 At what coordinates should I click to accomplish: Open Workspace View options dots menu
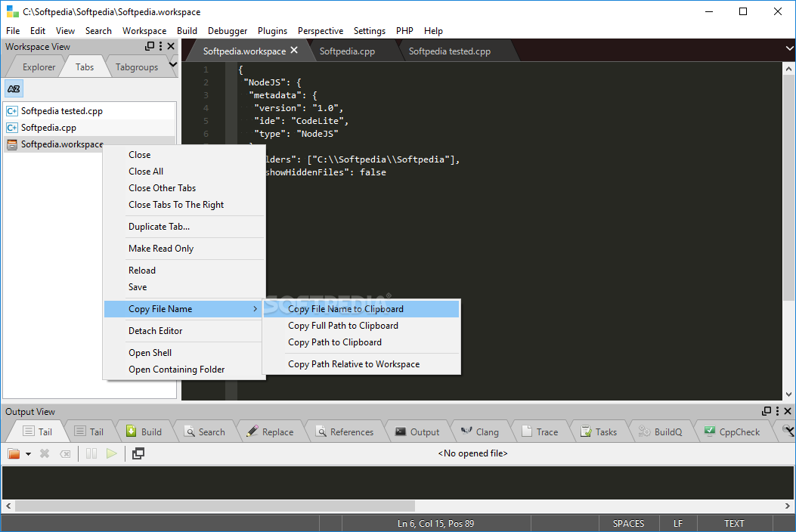point(160,46)
